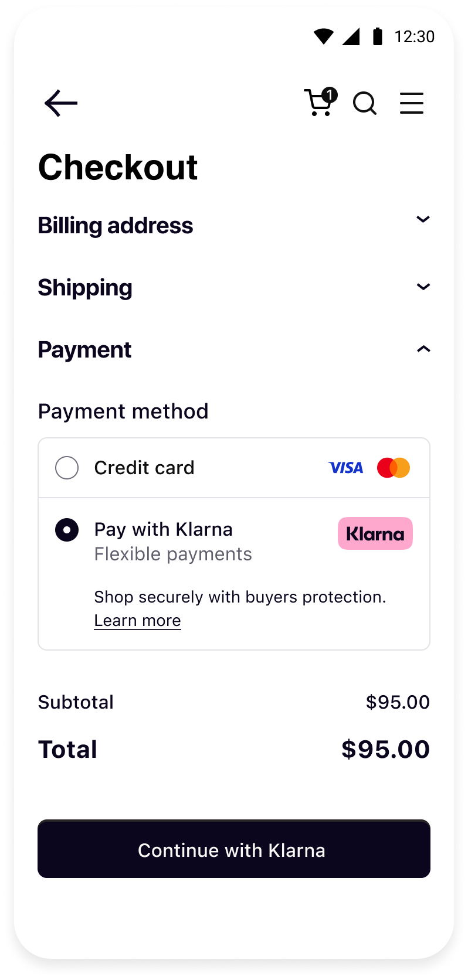Screen dimensions: 468x980
Task: Collapse the Payment section chevron
Action: coord(423,349)
